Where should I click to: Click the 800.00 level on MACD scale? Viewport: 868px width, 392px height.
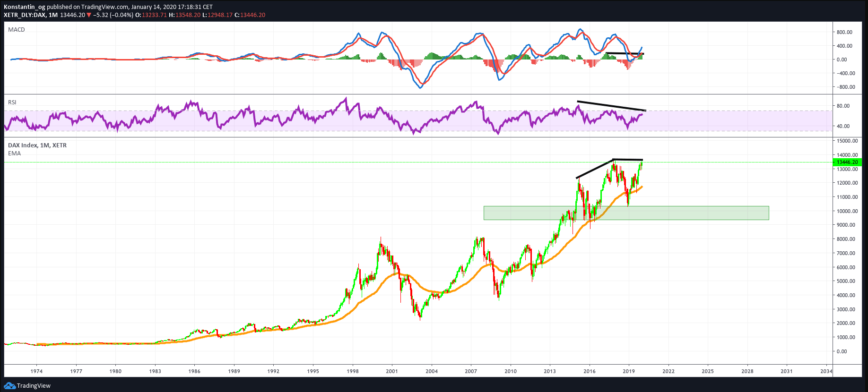(x=844, y=32)
